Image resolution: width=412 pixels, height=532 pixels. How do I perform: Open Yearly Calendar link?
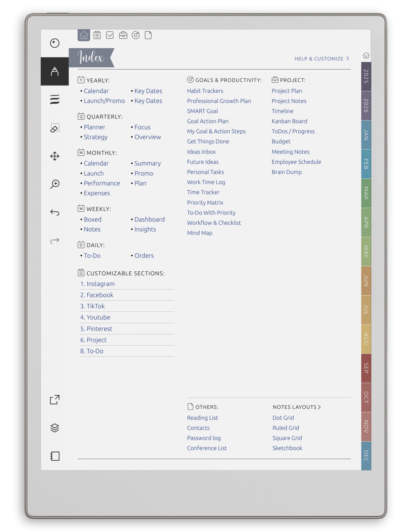pos(96,91)
